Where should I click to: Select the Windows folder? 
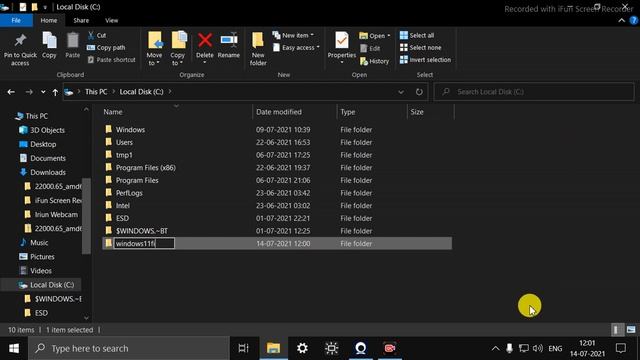130,130
